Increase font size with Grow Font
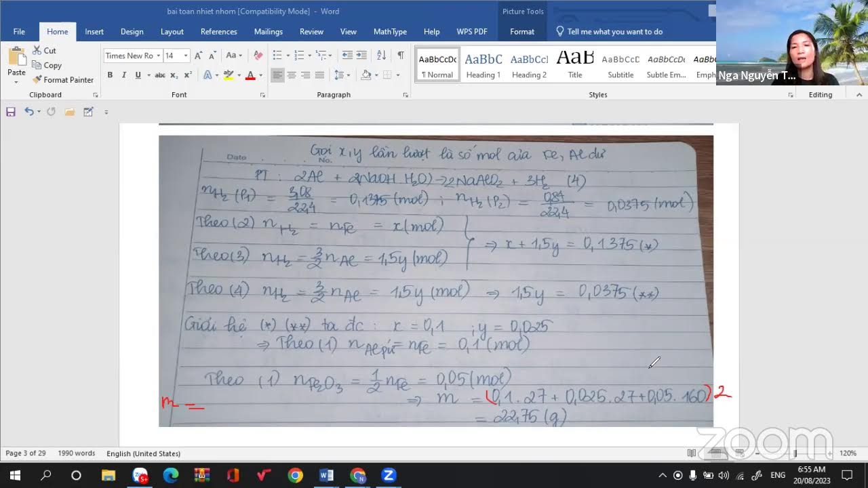This screenshot has height=488, width=868. [198, 56]
